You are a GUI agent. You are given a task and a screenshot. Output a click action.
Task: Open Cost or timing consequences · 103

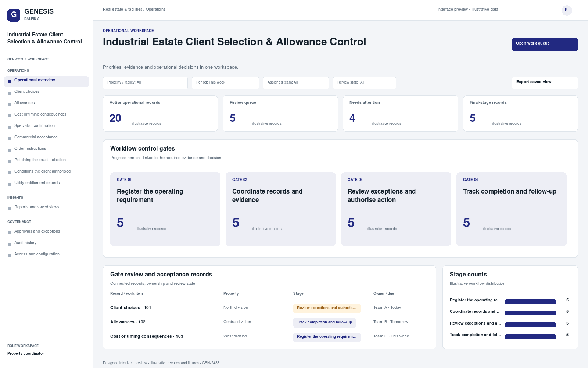(x=147, y=336)
